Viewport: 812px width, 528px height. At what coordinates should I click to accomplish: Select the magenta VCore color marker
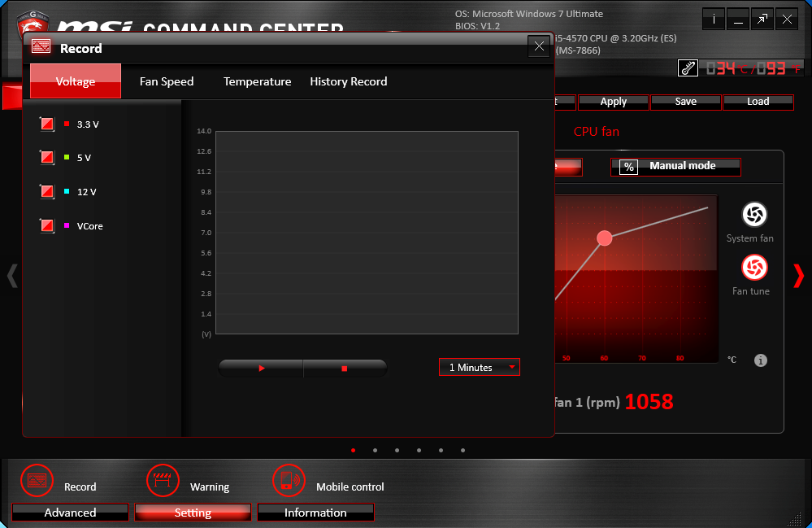67,225
